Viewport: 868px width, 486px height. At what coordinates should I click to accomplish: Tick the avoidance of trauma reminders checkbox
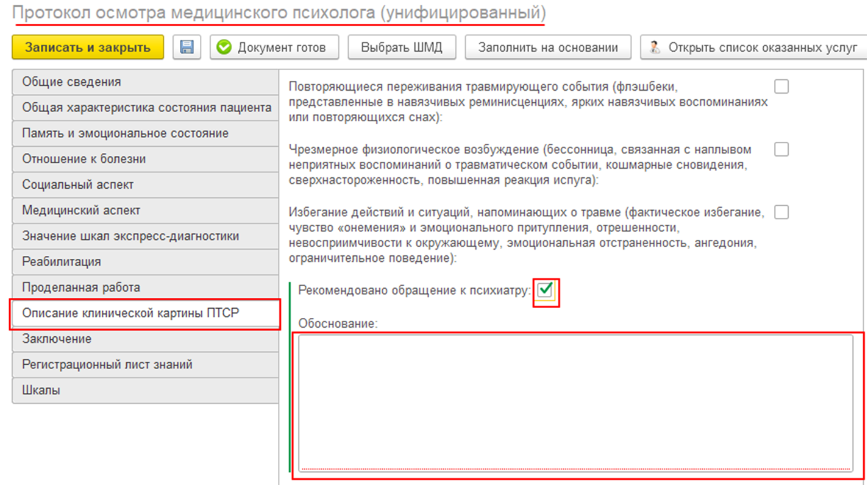coord(781,212)
